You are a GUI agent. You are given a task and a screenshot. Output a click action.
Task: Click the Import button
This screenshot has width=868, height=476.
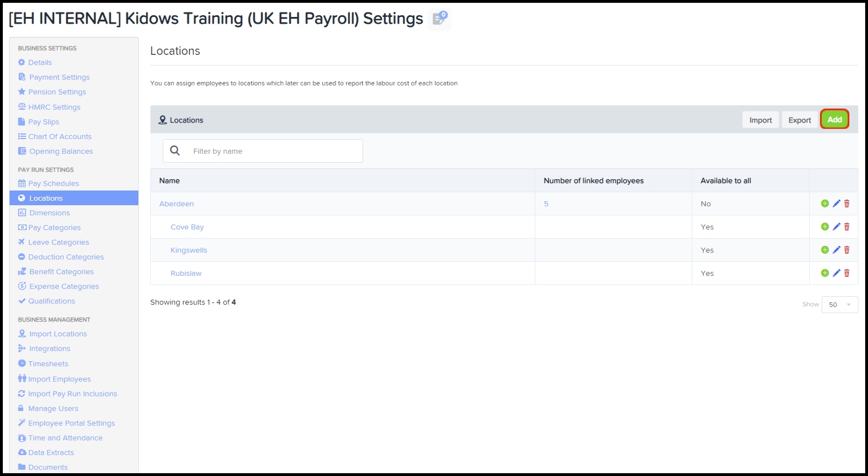(760, 120)
